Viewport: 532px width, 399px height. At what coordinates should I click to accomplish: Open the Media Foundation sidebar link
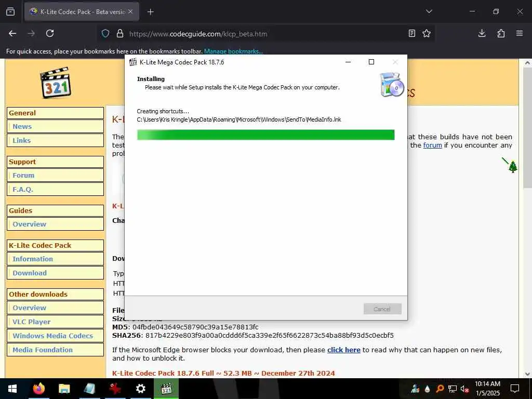43,350
